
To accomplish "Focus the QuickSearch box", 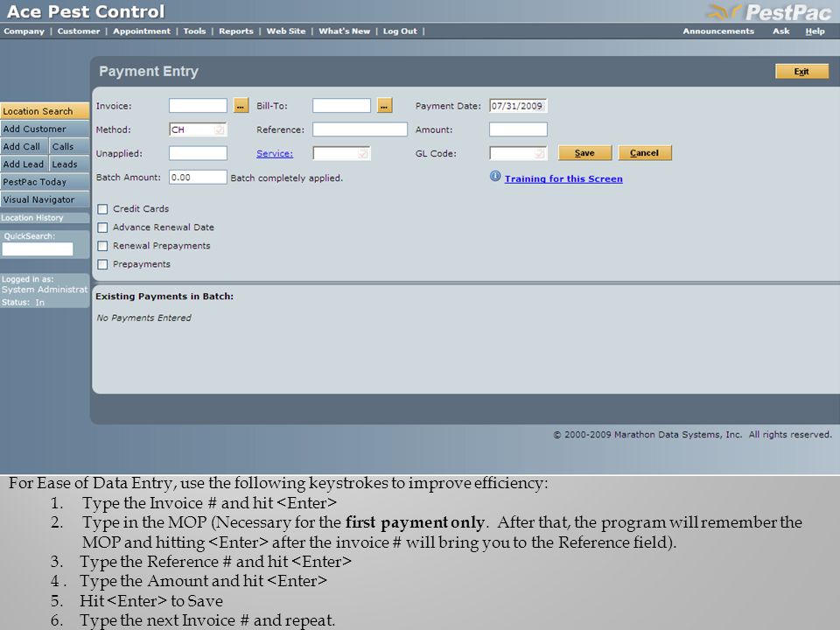I will click(38, 248).
